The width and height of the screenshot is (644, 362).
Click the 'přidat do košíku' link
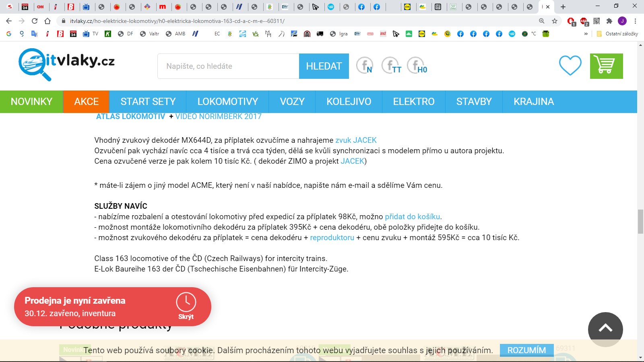pyautogui.click(x=413, y=217)
